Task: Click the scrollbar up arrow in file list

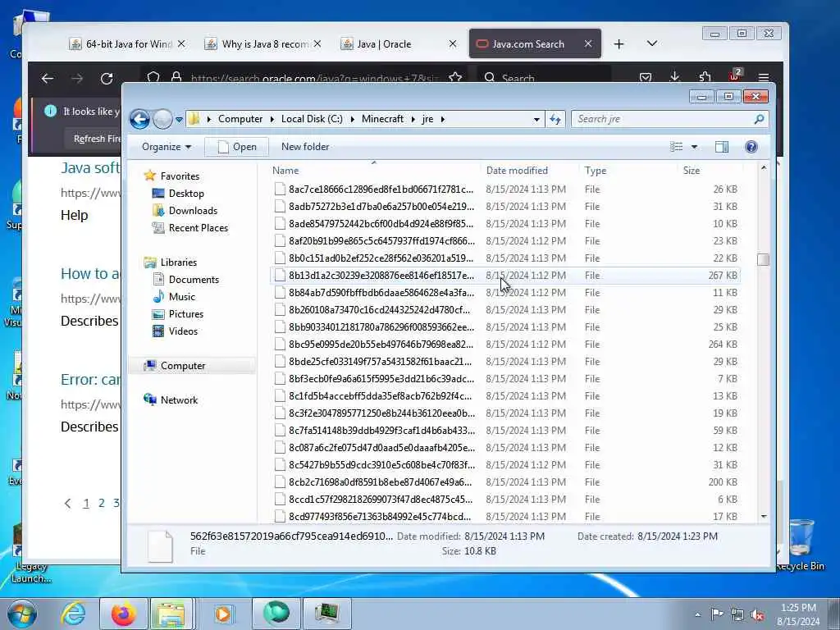Action: click(x=764, y=167)
